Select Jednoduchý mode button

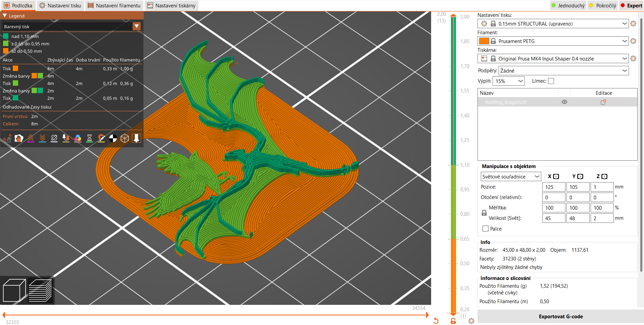click(568, 5)
